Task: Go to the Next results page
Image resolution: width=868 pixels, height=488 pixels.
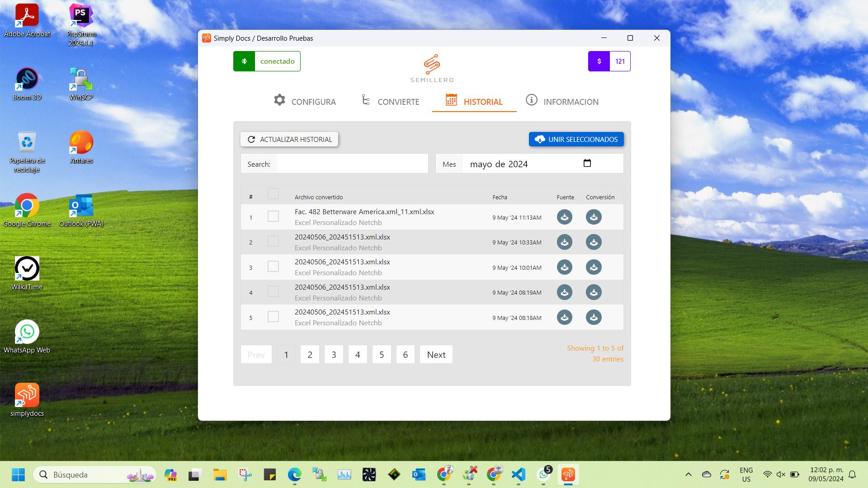Action: point(436,355)
